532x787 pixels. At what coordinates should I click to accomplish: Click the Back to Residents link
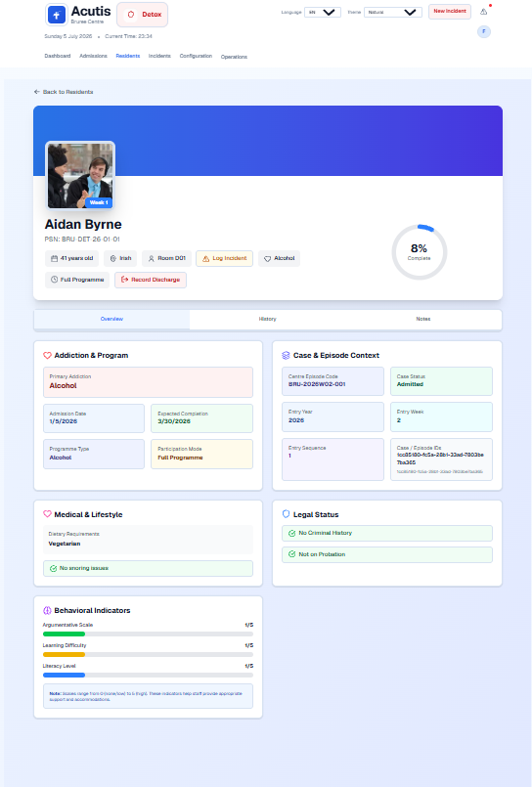64,92
